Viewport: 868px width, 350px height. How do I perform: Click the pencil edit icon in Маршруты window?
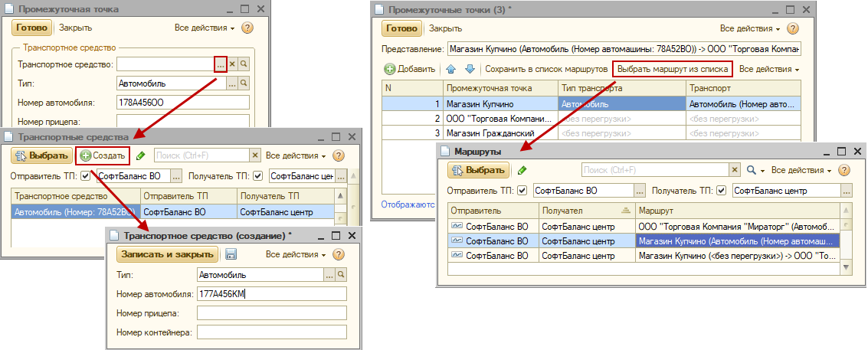[x=522, y=170]
